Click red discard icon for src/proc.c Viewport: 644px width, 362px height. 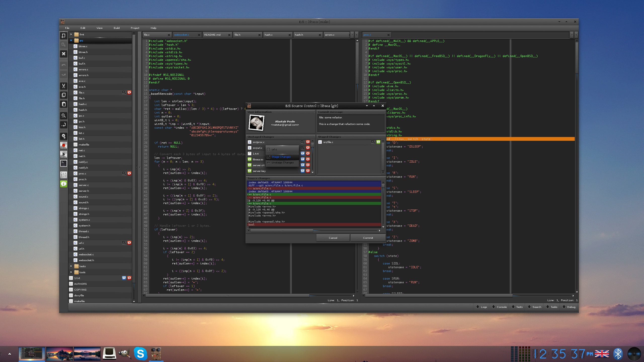click(x=308, y=142)
